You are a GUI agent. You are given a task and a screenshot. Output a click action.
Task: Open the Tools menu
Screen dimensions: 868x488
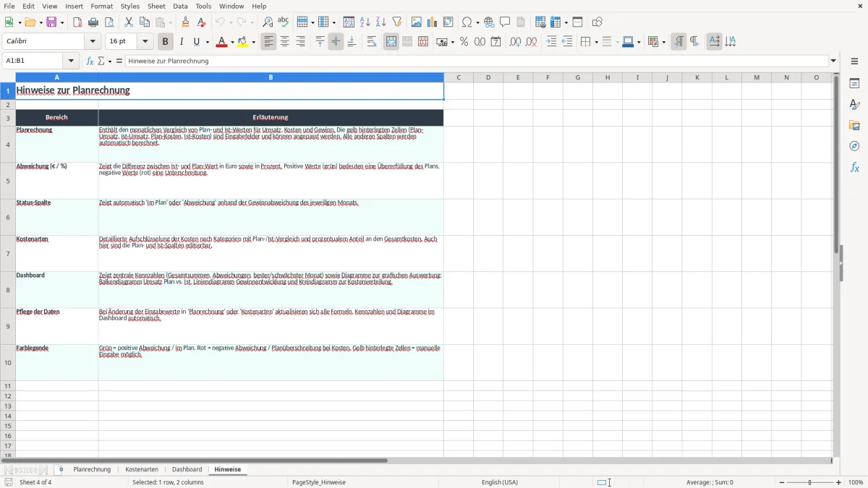click(203, 6)
